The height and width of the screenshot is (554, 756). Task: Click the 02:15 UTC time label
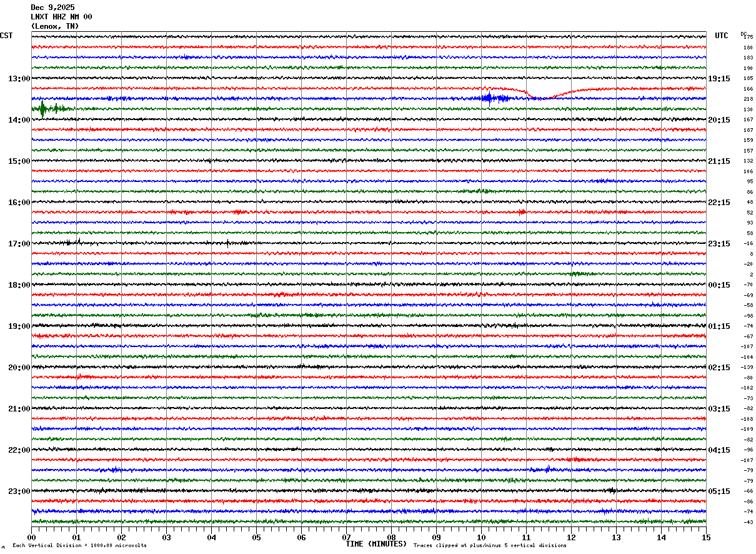point(719,368)
